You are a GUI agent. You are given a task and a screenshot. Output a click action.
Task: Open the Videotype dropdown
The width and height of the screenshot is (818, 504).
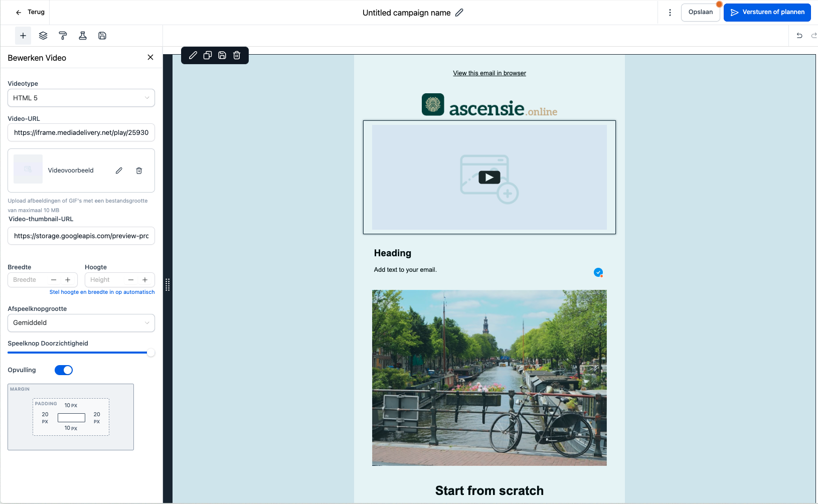tap(81, 98)
